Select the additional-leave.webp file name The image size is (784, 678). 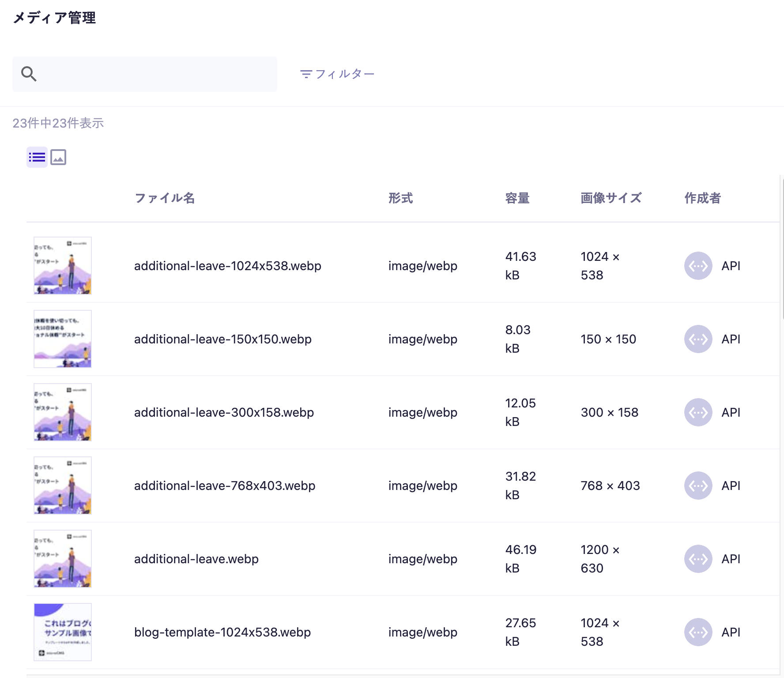pyautogui.click(x=196, y=559)
